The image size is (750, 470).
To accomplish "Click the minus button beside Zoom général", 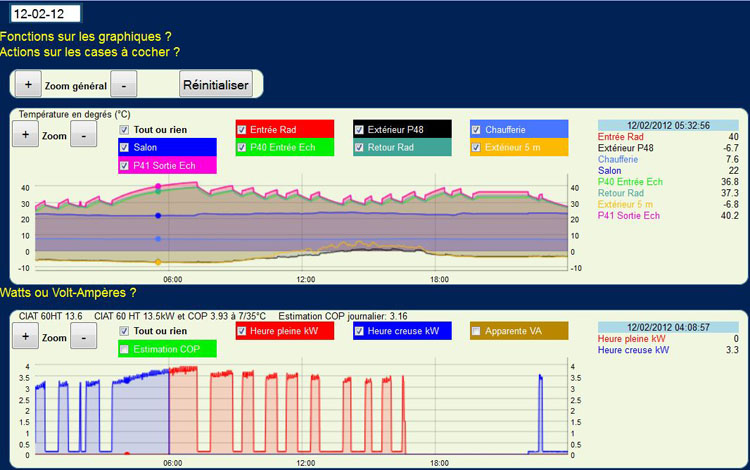I will 123,85.
